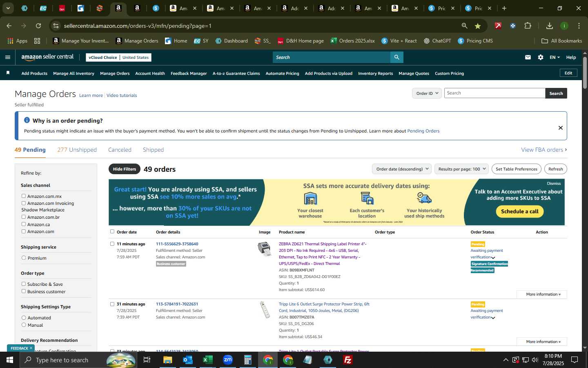Open the Orders 2025.xlsx bookmark
588x368 pixels.
tap(353, 41)
